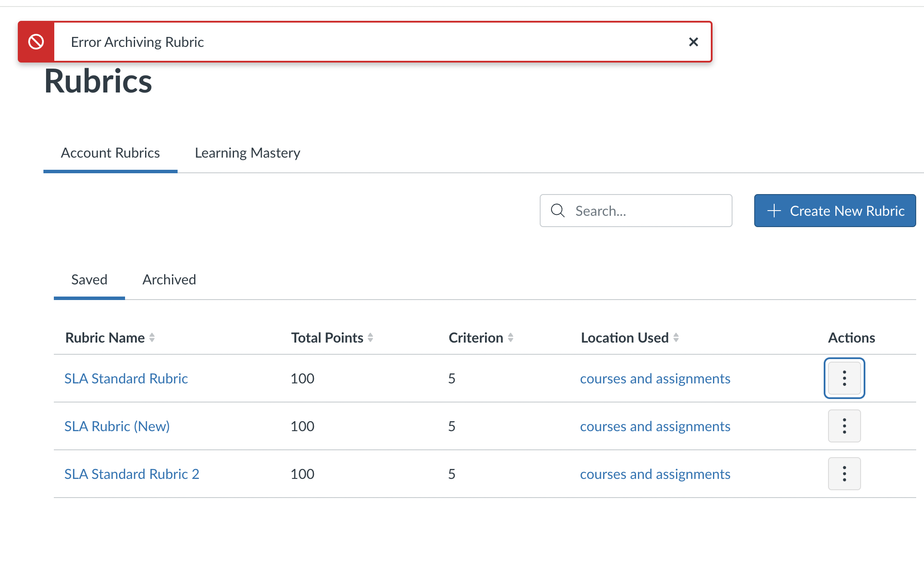Sort by Criterion column arrows

[511, 338]
